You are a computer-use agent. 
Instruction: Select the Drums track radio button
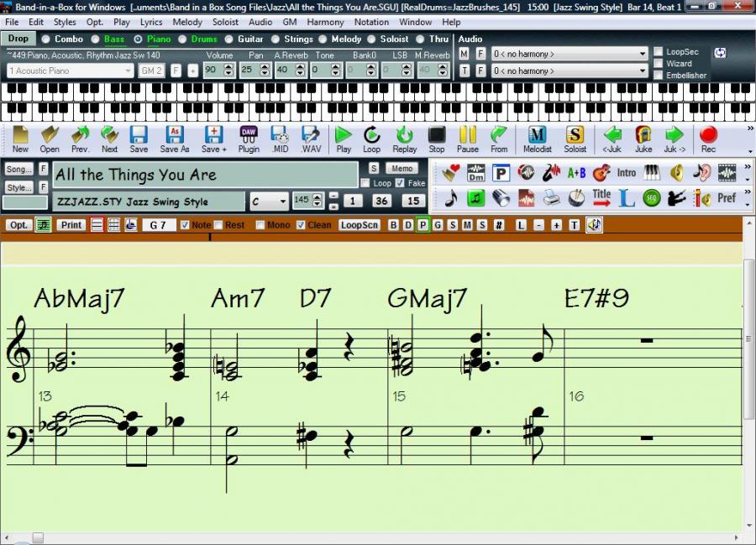tap(182, 39)
